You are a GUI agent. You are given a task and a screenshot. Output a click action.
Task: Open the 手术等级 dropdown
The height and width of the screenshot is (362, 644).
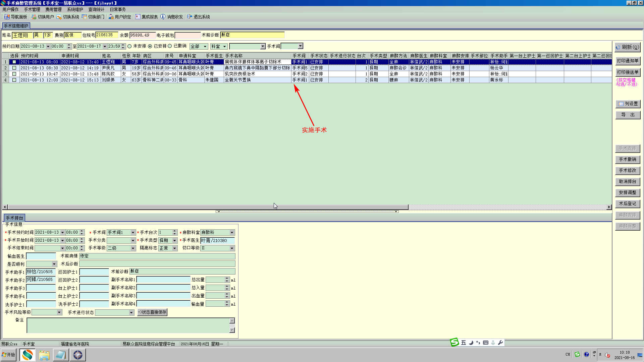[133, 248]
